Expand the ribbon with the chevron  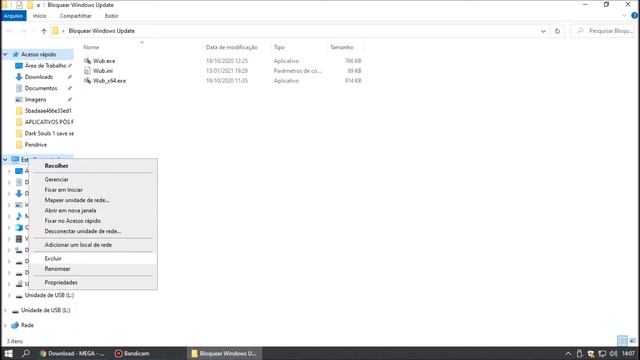(624, 16)
